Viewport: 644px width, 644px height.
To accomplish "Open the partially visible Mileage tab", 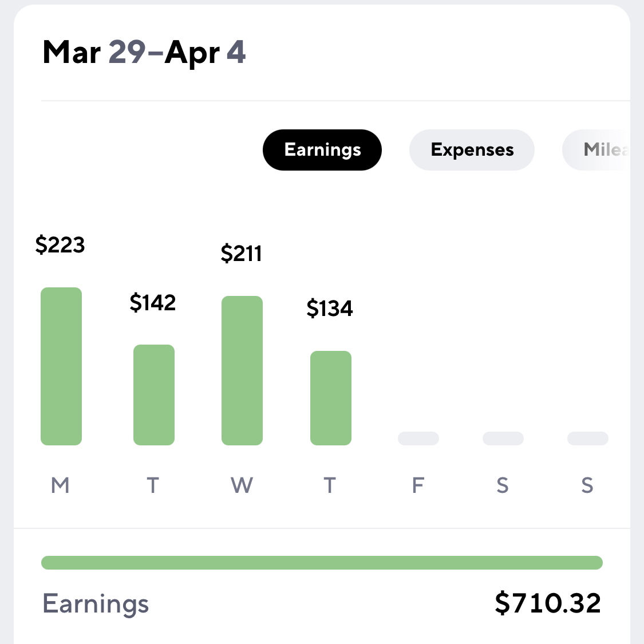I will click(596, 150).
